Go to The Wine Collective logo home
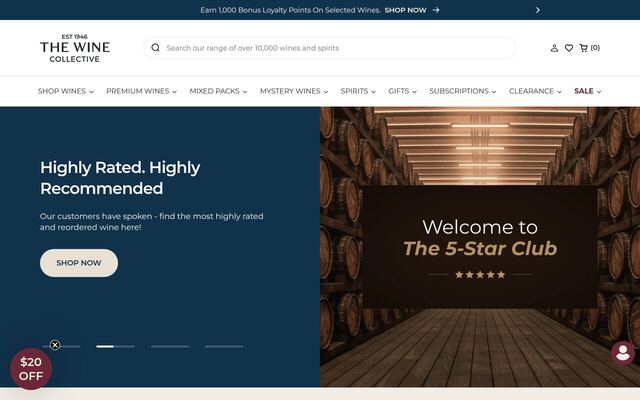Viewport: 640px width, 400px height. [x=75, y=48]
